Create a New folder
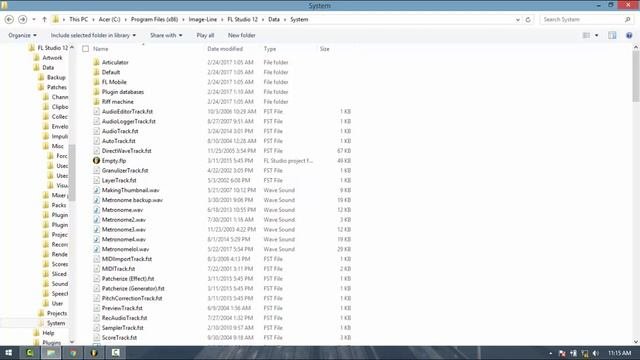This screenshot has height=360, width=640. [x=242, y=35]
